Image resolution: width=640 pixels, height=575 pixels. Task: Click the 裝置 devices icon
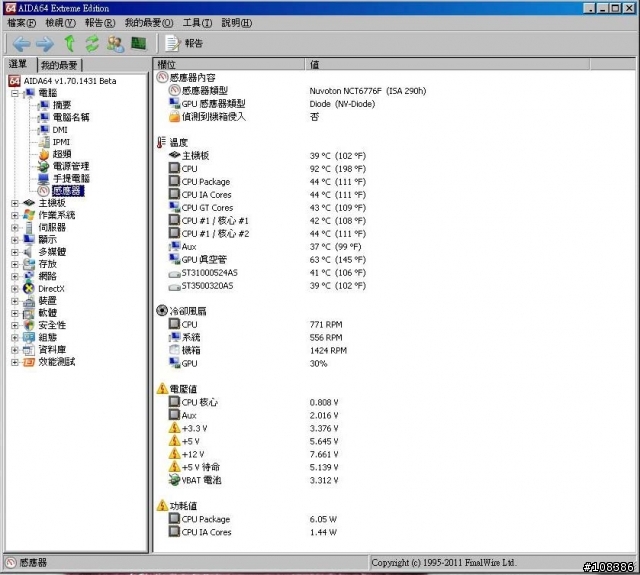pyautogui.click(x=29, y=301)
